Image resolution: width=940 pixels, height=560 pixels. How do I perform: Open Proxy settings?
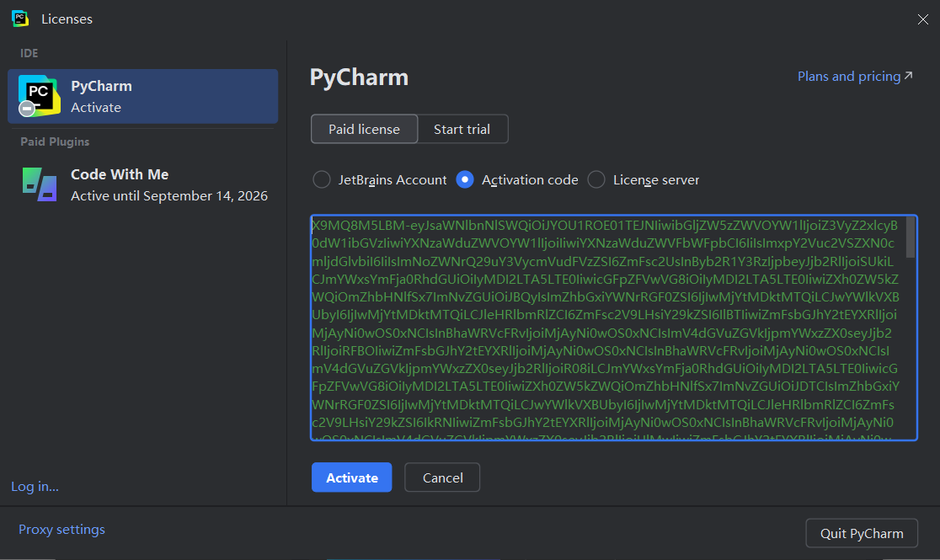pyautogui.click(x=61, y=530)
